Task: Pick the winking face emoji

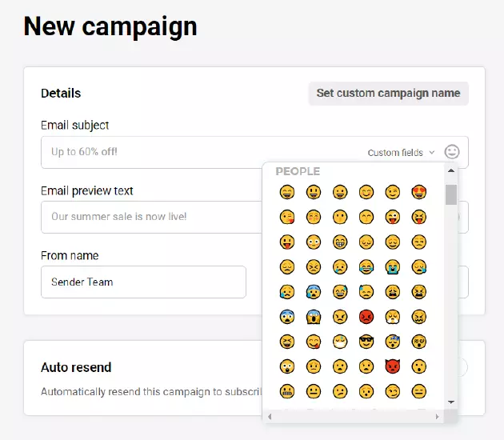Action: pos(392,192)
